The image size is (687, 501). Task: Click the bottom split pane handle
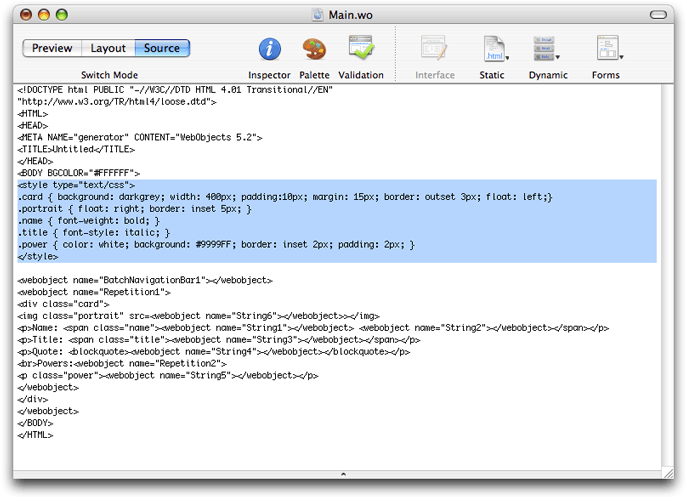(343, 473)
